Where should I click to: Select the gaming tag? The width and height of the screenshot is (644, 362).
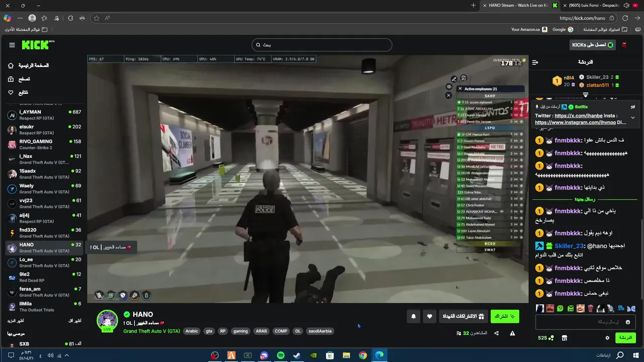pyautogui.click(x=240, y=331)
